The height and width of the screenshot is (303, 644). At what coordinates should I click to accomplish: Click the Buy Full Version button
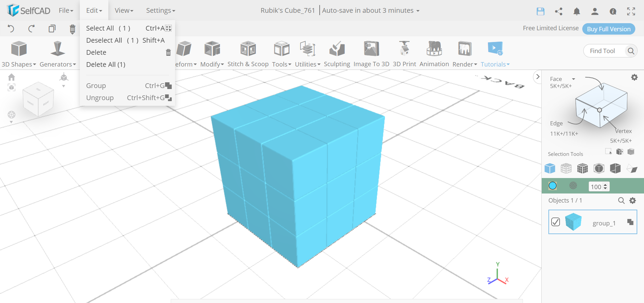pyautogui.click(x=609, y=29)
